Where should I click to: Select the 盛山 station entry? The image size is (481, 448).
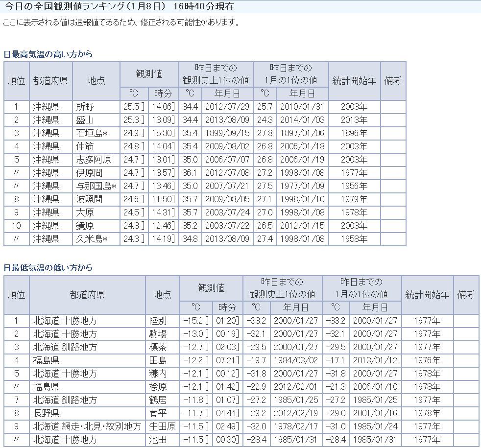click(x=85, y=120)
